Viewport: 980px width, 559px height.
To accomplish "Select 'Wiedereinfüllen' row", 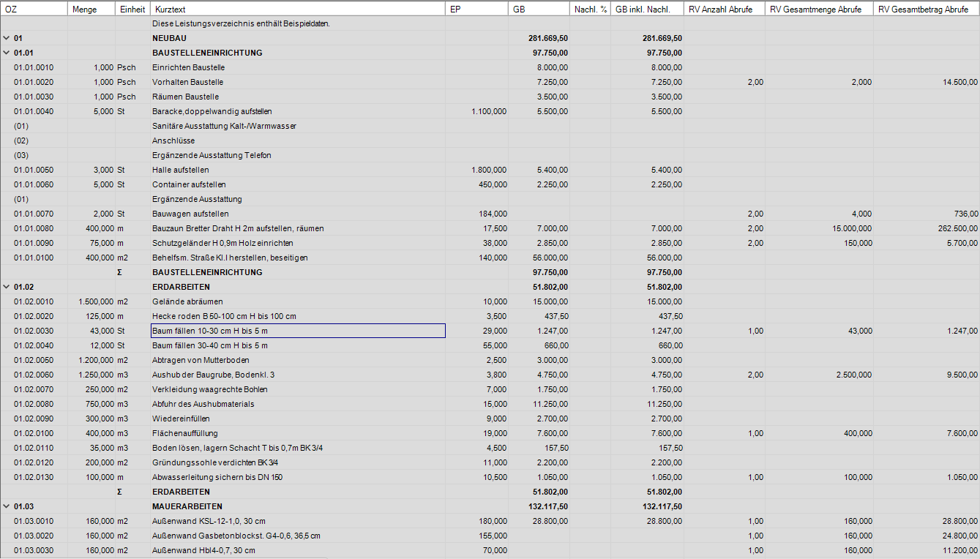I will pyautogui.click(x=490, y=419).
